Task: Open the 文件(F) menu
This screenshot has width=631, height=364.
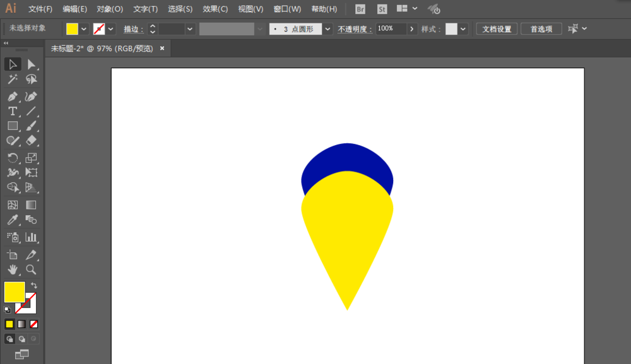Action: click(40, 9)
